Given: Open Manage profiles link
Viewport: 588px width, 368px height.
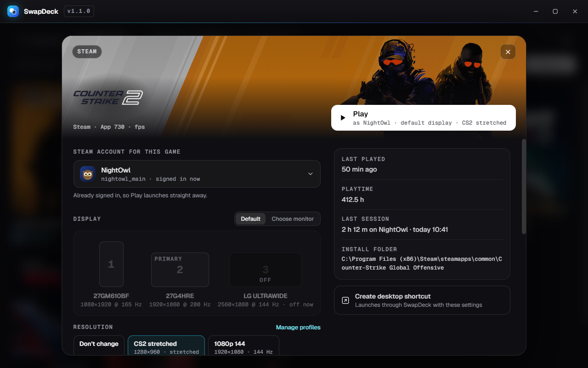Looking at the screenshot, I should click(298, 328).
